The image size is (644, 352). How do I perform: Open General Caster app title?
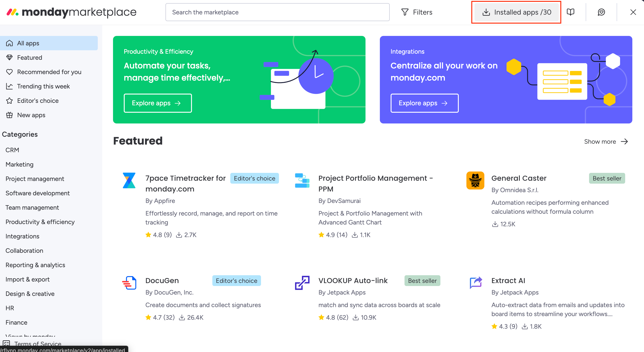click(519, 178)
